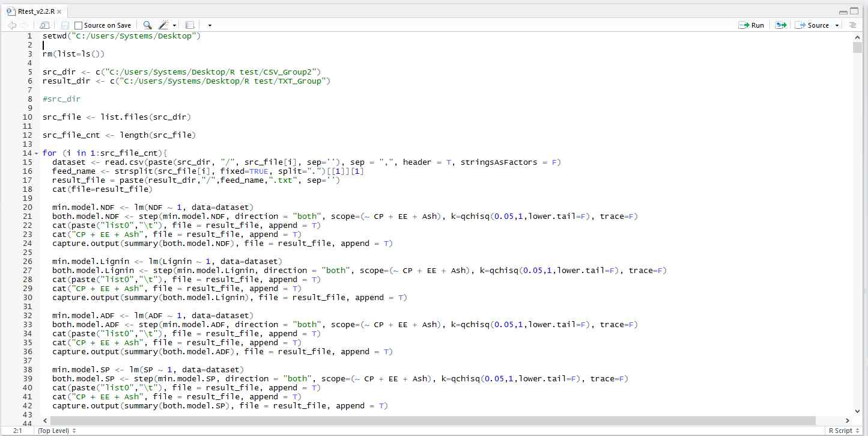Screen dimensions: 868x436
Task: Click the length(src_file) line
Action: (x=120, y=135)
